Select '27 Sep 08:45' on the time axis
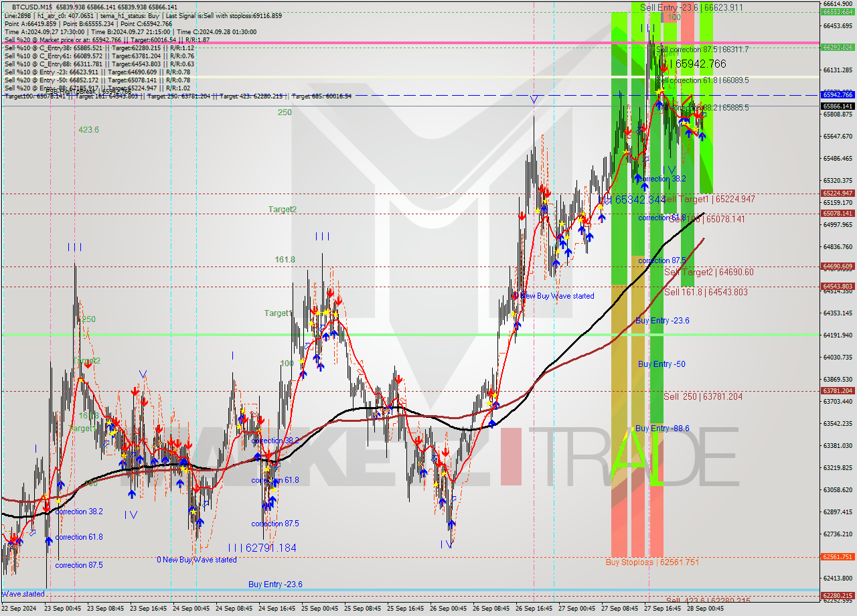The height and width of the screenshot is (616, 857). coord(619,608)
